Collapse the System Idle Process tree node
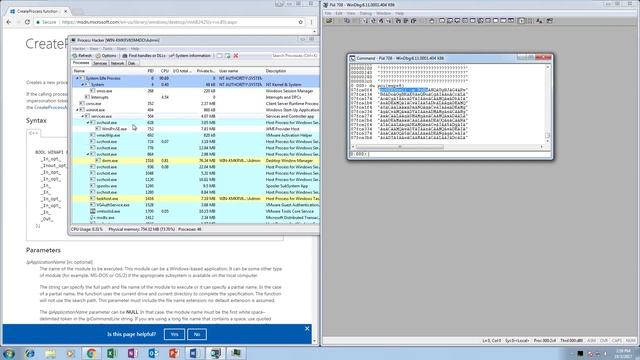 coord(77,78)
